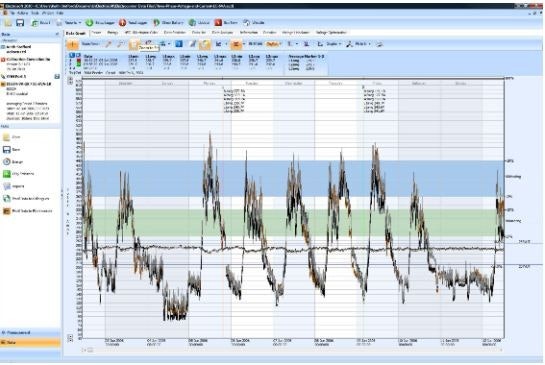Screen dimensions: 545x365
Task: Select the orange highlighted Data panel at sidebar bottom
Action: pos(31,343)
